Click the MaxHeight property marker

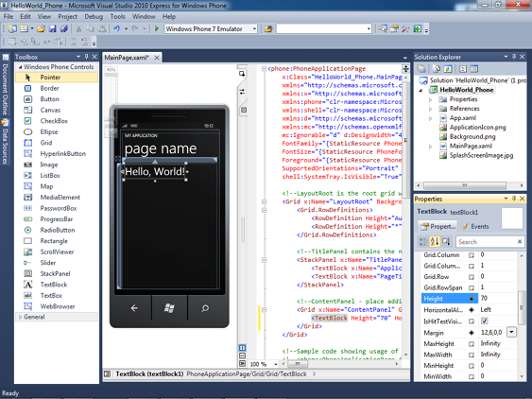pos(472,344)
